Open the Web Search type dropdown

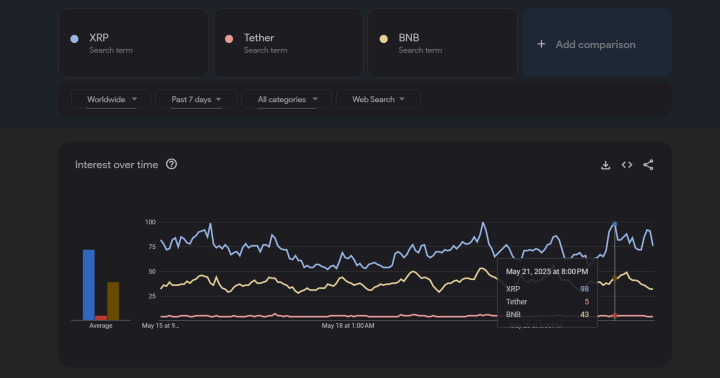pos(378,99)
